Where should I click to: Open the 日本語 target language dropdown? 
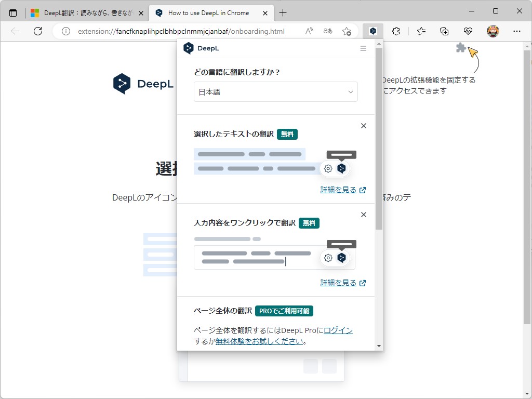tap(275, 91)
